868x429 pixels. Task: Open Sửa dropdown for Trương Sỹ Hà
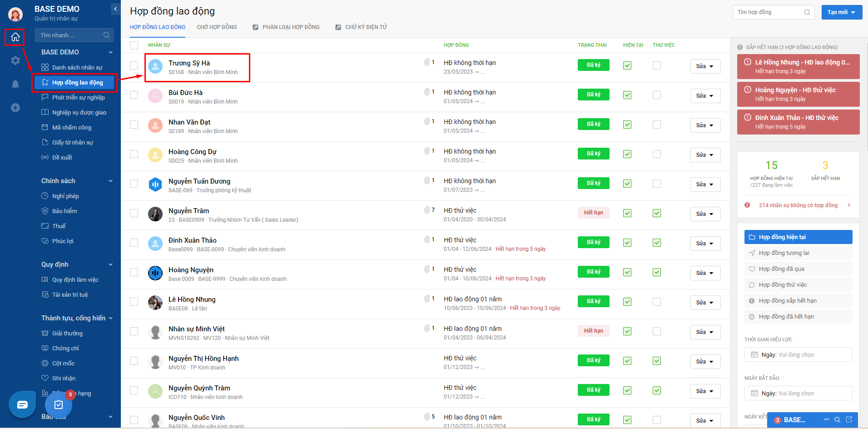(x=705, y=66)
